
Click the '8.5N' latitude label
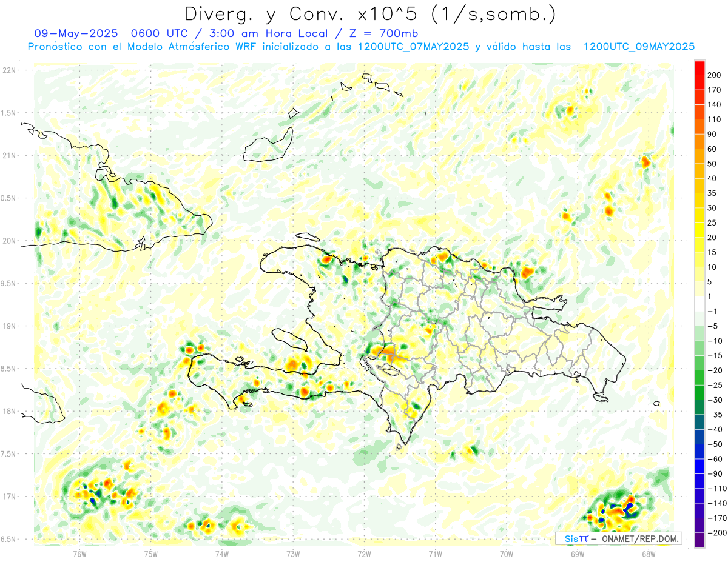coord(8,369)
